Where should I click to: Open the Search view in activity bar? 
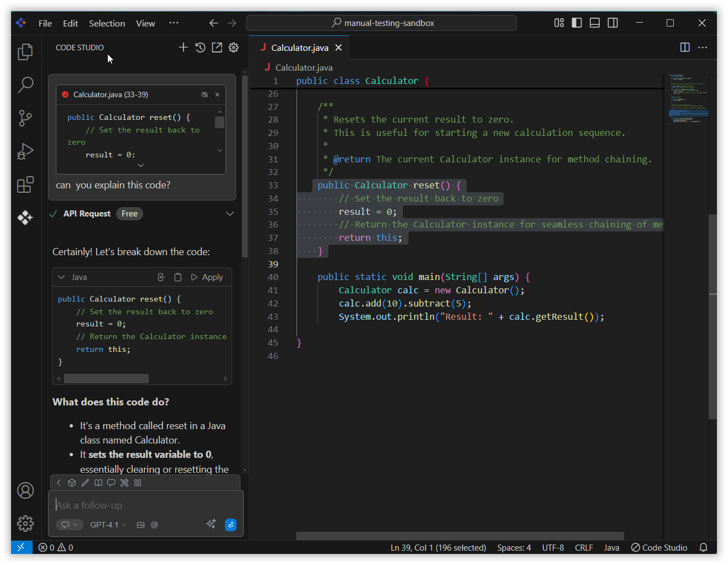click(x=25, y=85)
